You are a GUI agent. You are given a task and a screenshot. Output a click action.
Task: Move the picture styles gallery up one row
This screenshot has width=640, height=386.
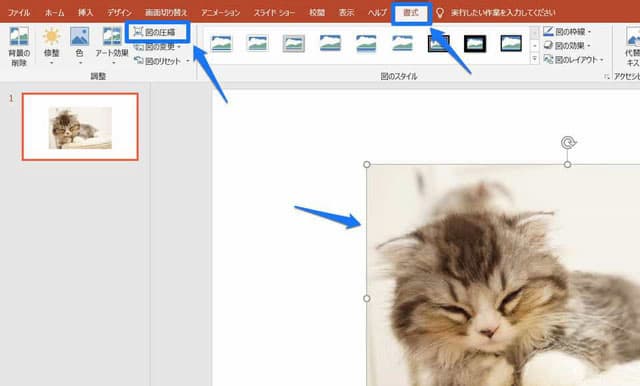(534, 32)
